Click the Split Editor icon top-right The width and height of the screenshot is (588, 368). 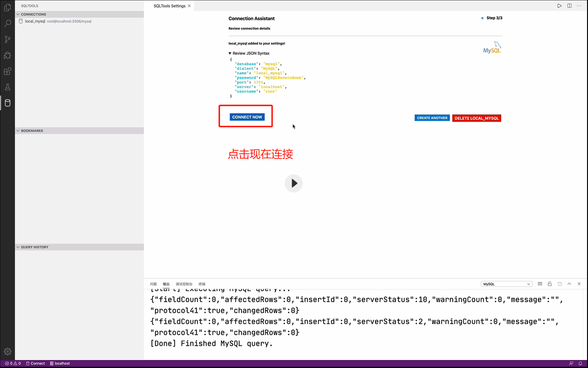coord(570,5)
